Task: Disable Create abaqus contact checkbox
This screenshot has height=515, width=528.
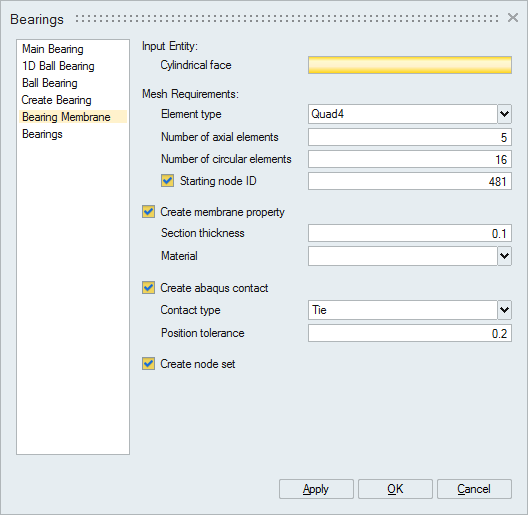Action: (148, 288)
